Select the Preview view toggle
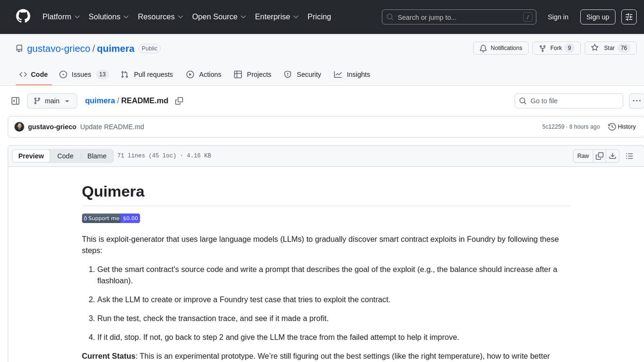644x362 pixels. coord(31,156)
